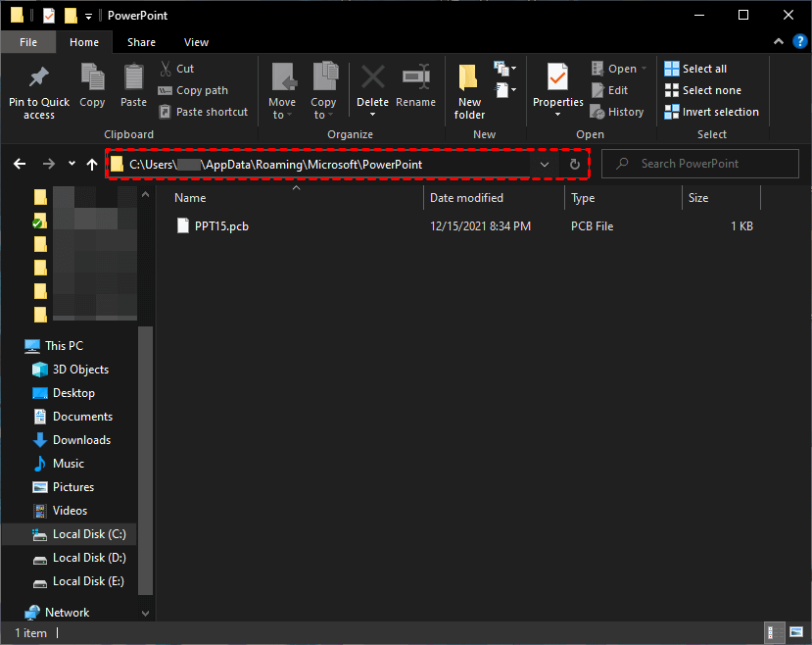Switch to the View ribbon tab
The image size is (812, 645).
(x=196, y=42)
